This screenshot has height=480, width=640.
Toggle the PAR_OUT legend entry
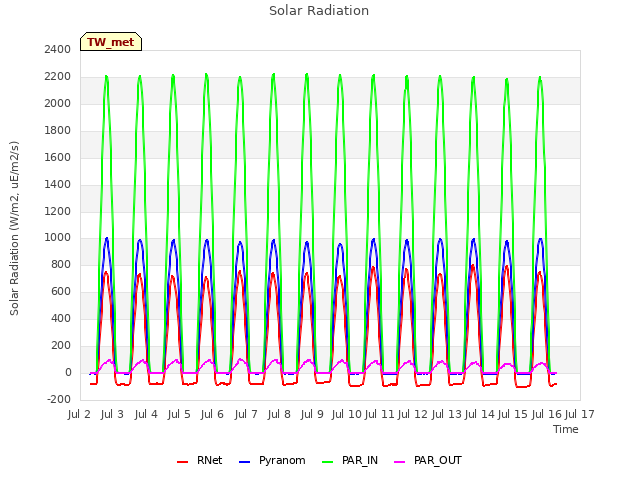tap(428, 460)
